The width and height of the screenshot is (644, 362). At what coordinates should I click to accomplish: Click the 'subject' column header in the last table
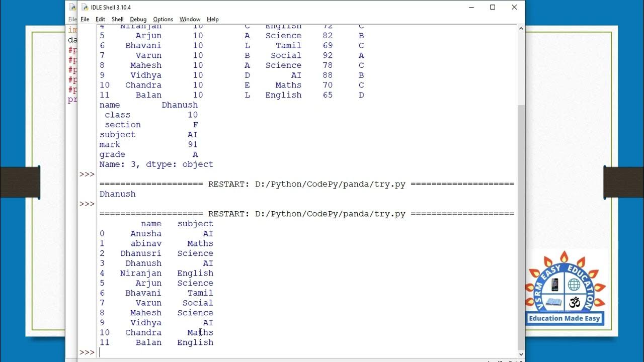195,224
